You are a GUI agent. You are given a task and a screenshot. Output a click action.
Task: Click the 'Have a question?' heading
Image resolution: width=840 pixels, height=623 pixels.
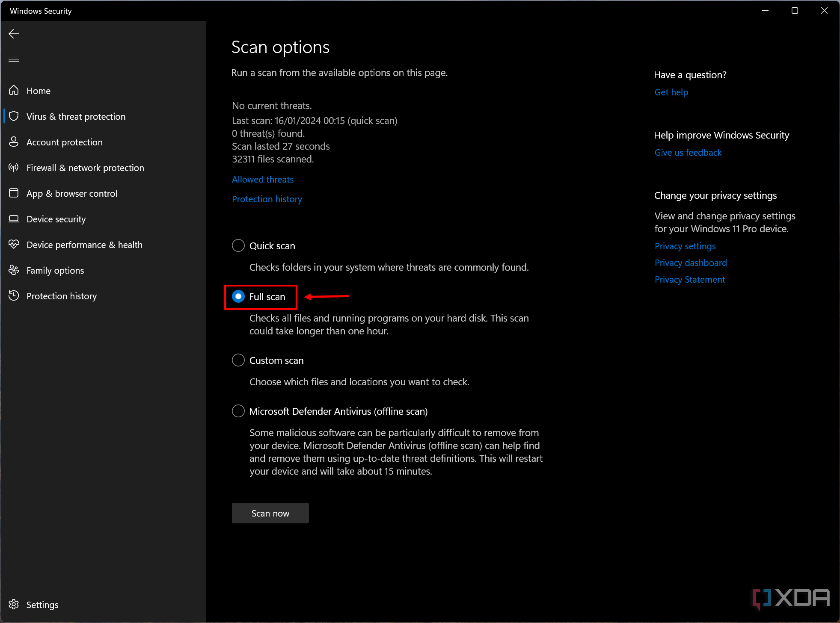pyautogui.click(x=690, y=75)
